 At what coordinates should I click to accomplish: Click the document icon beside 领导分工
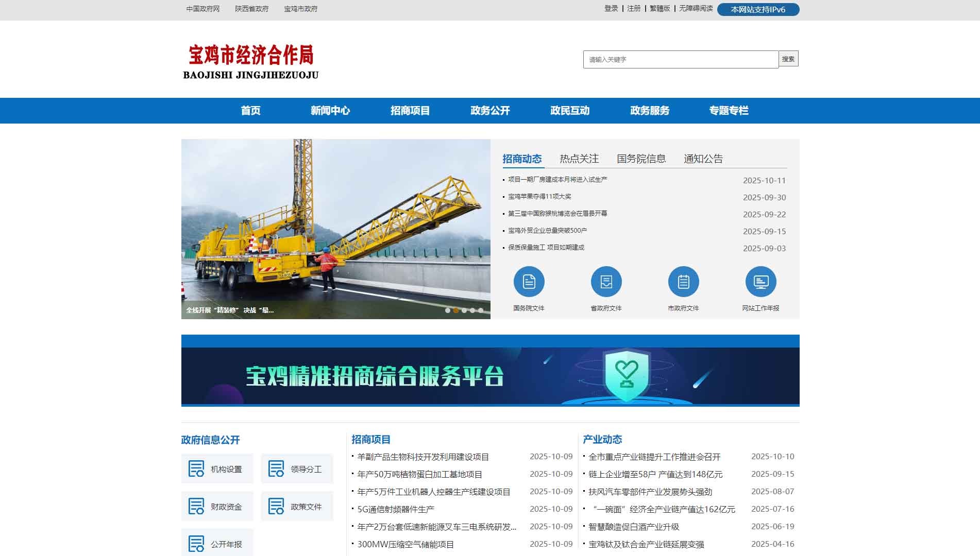point(276,468)
